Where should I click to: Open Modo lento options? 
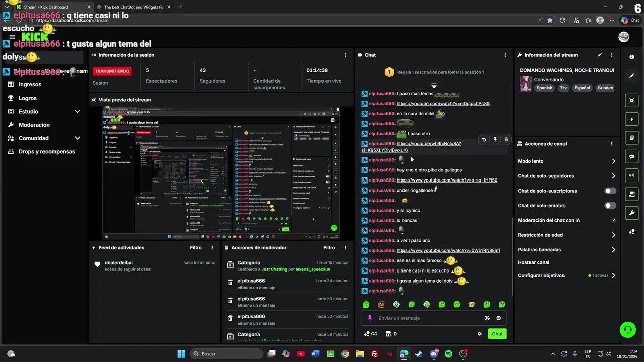click(x=567, y=161)
